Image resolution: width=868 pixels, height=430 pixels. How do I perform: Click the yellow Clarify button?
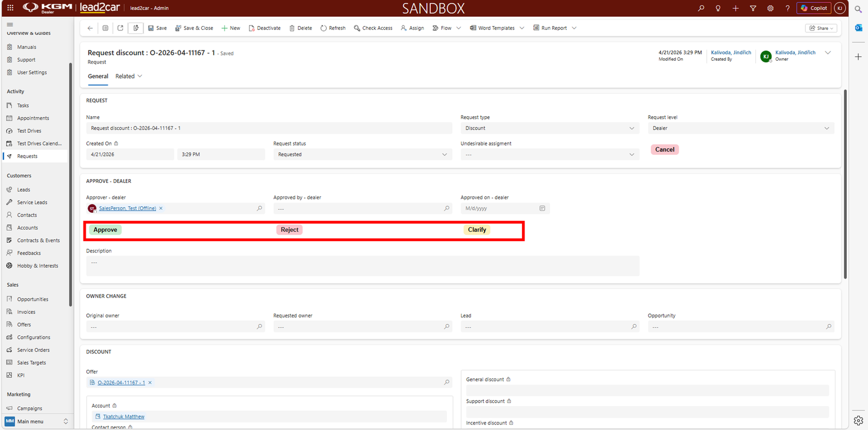[477, 230]
